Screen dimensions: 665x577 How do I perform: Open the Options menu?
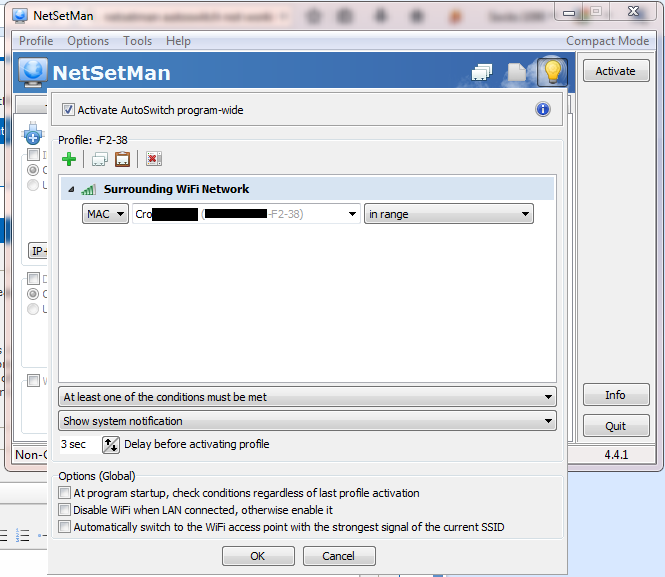click(x=88, y=41)
